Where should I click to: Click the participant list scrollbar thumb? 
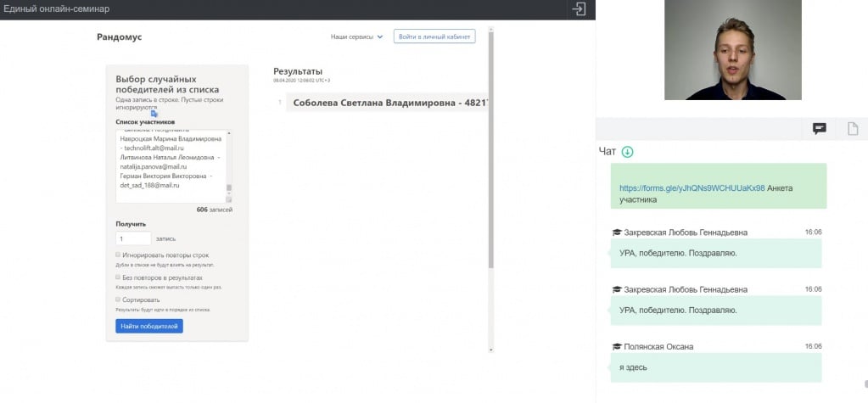pos(228,188)
